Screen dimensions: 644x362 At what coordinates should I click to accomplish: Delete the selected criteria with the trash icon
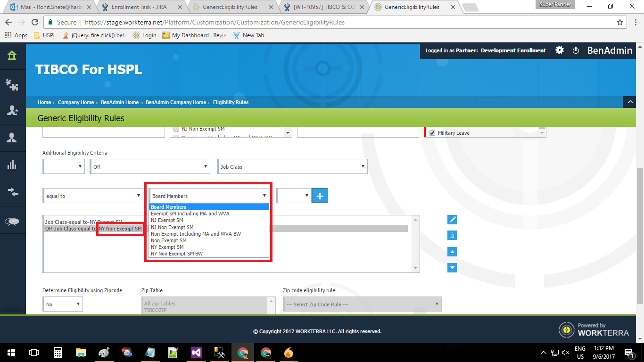[452, 235]
